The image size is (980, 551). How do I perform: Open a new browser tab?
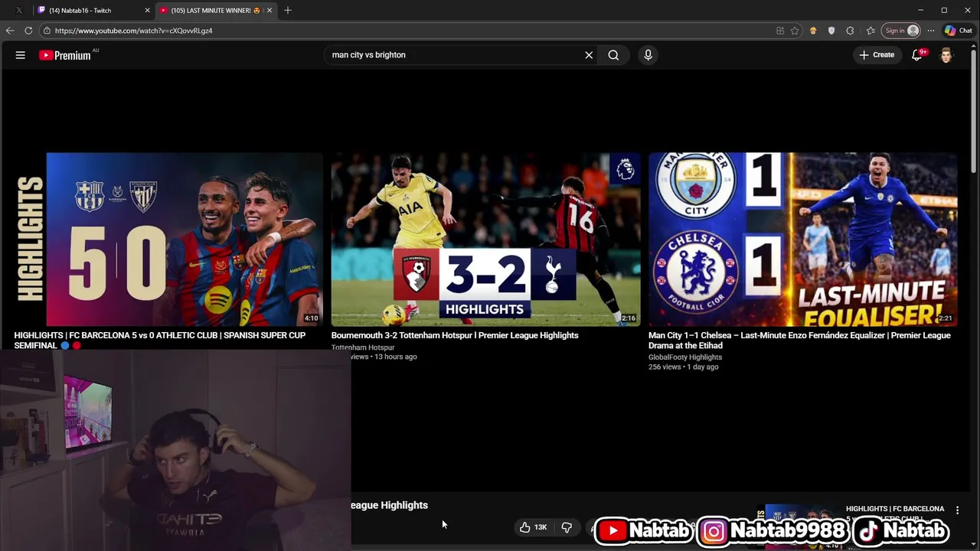[288, 10]
